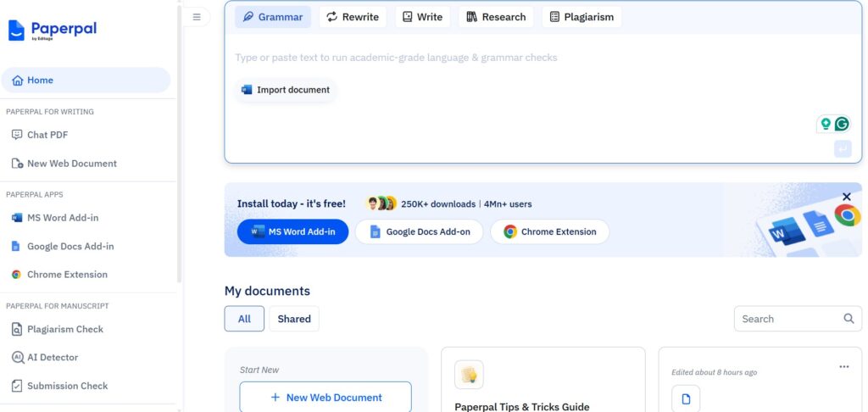868x412 pixels.
Task: Go to Home in the sidebar
Action: pos(86,81)
